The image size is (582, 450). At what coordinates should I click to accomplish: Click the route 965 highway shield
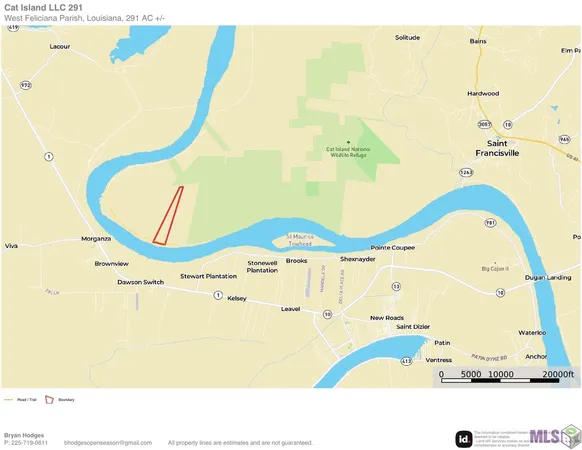[x=564, y=139]
